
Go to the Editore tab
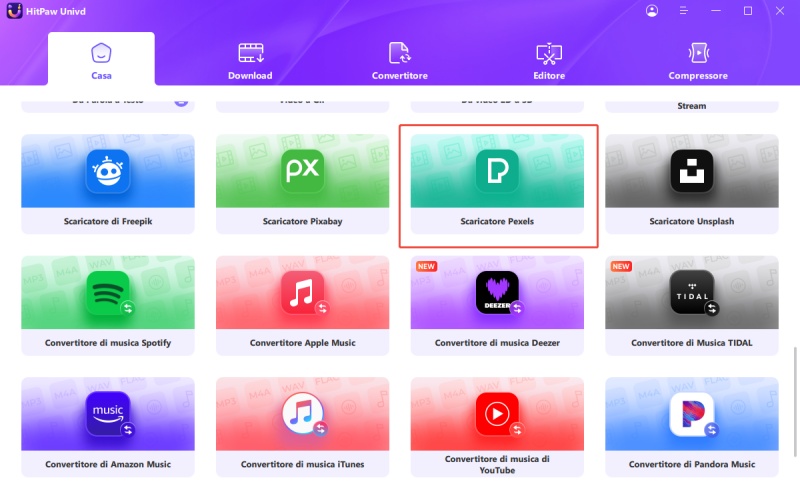coord(549,62)
